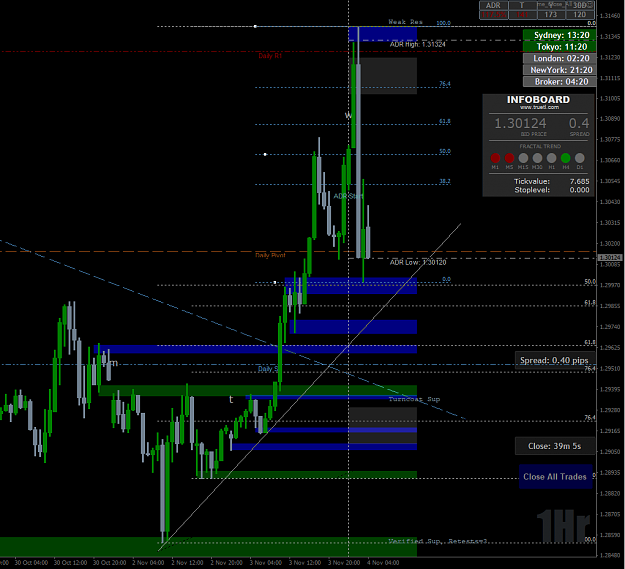This screenshot has height=569, width=625.
Task: Click the 3 Nov 20:00 time axis label
Action: pyautogui.click(x=343, y=563)
